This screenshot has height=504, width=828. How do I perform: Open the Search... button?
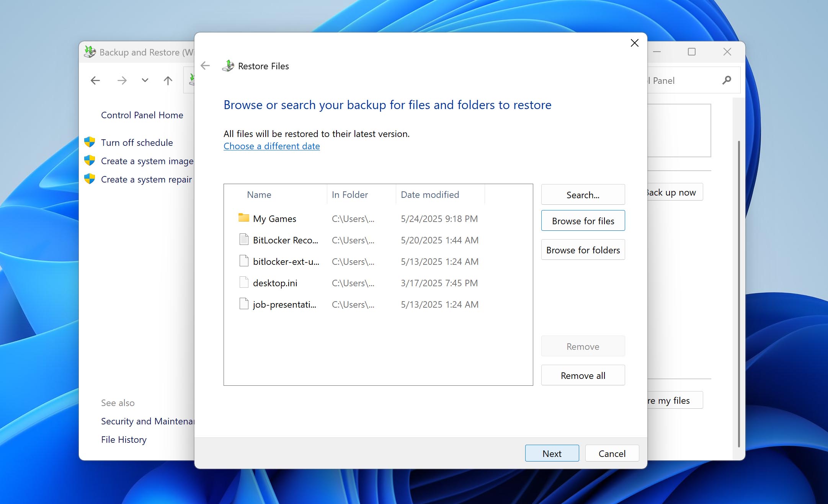click(583, 195)
